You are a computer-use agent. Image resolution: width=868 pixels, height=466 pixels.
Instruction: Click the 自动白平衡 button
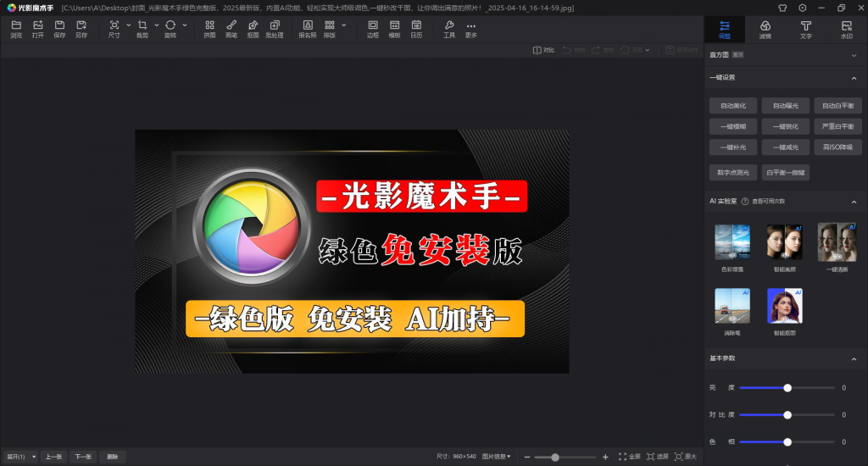pyautogui.click(x=837, y=106)
